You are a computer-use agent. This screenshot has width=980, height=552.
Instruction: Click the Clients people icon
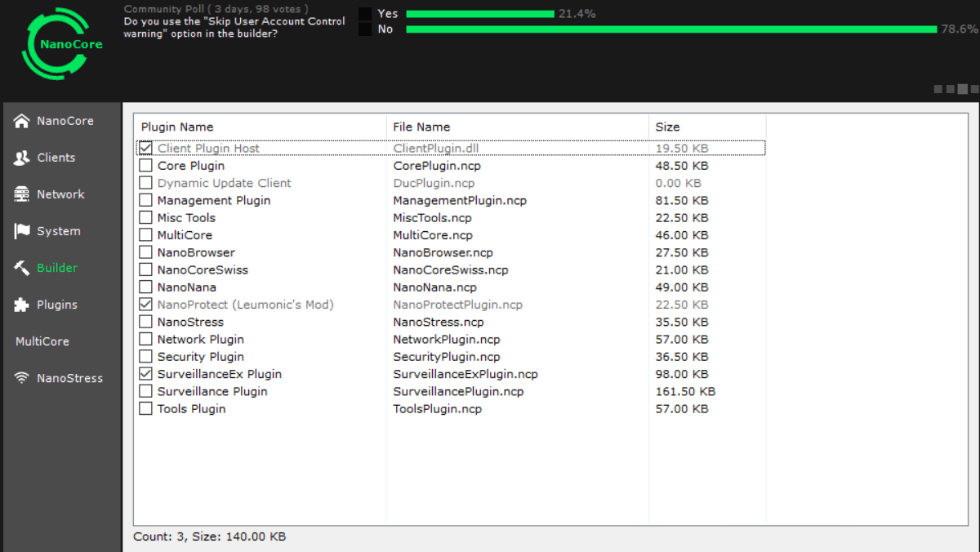pos(22,158)
